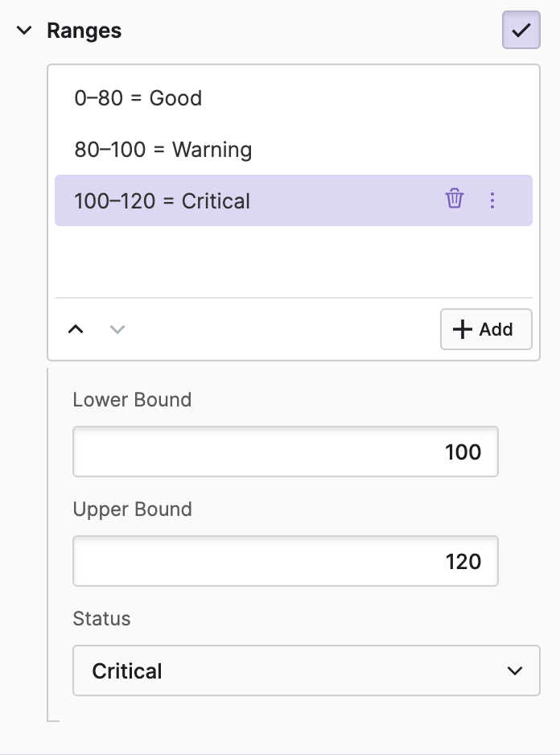Add a new range entry
This screenshot has height=755, width=560.
click(x=486, y=329)
